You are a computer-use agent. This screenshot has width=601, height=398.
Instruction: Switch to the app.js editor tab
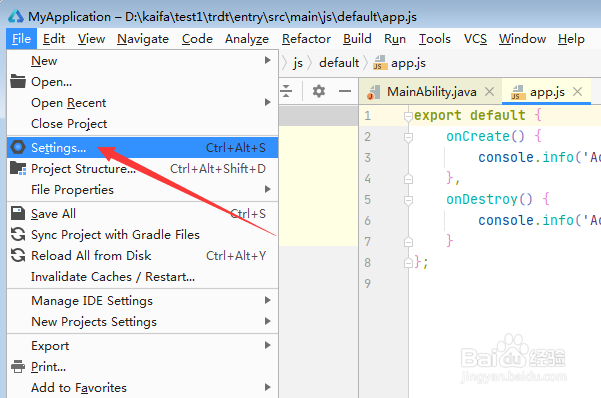pos(547,92)
